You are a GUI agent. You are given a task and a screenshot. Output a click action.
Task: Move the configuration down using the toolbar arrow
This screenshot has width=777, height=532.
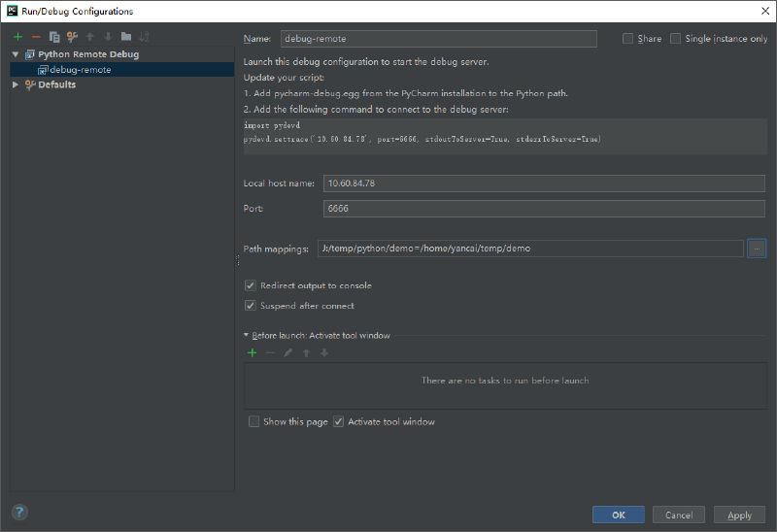108,37
